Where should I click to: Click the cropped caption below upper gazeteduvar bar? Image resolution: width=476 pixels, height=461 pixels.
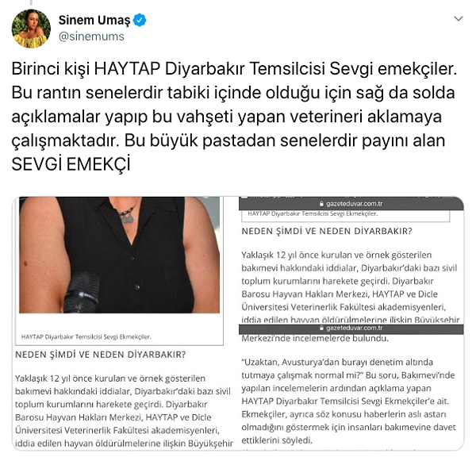tap(313, 213)
